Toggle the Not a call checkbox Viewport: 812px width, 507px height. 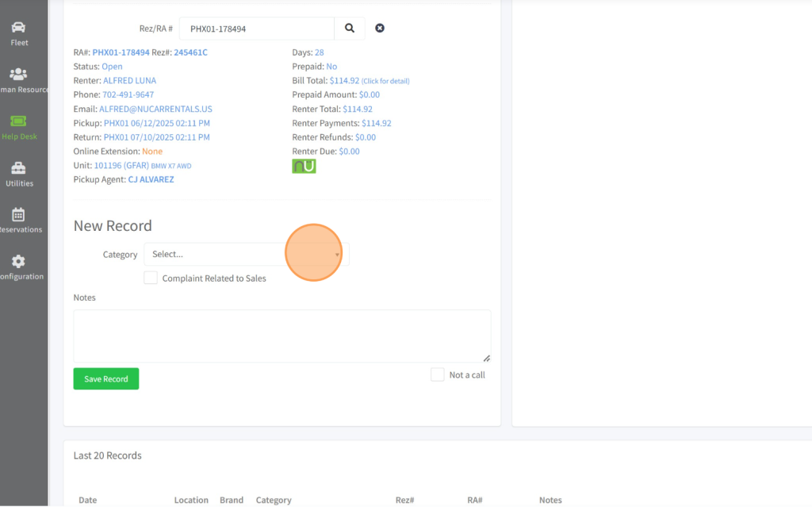pos(438,374)
